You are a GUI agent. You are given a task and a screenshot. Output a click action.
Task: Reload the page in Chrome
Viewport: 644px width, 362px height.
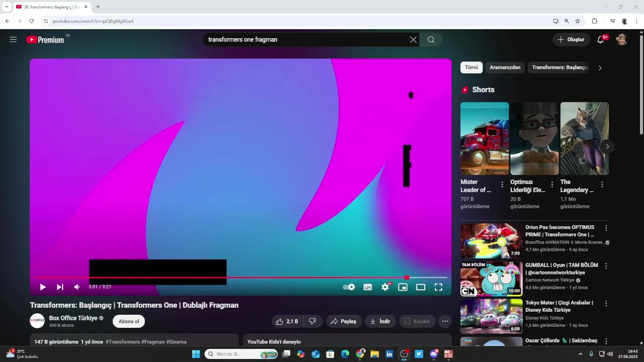tap(31, 21)
